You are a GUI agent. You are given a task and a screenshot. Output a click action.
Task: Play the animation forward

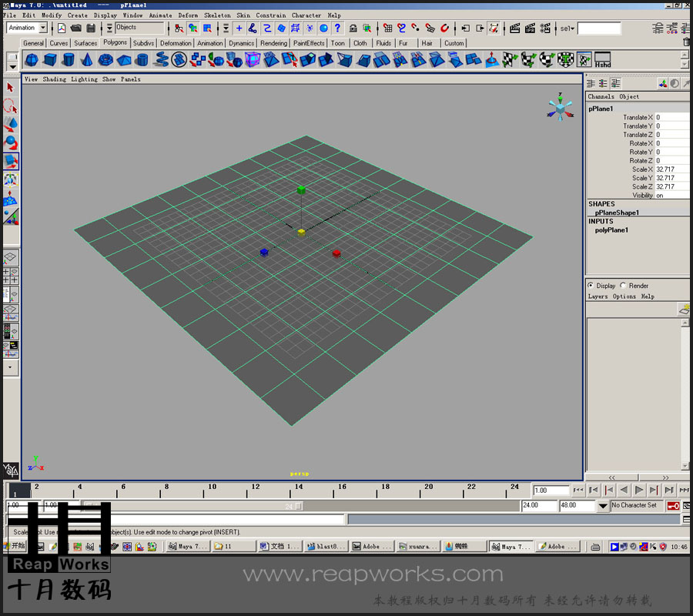(x=638, y=490)
